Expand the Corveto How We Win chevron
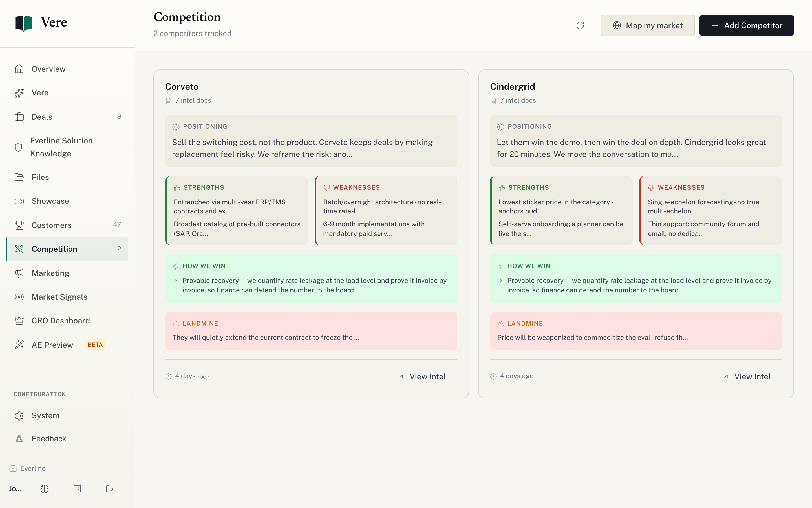812x508 pixels. tap(176, 281)
